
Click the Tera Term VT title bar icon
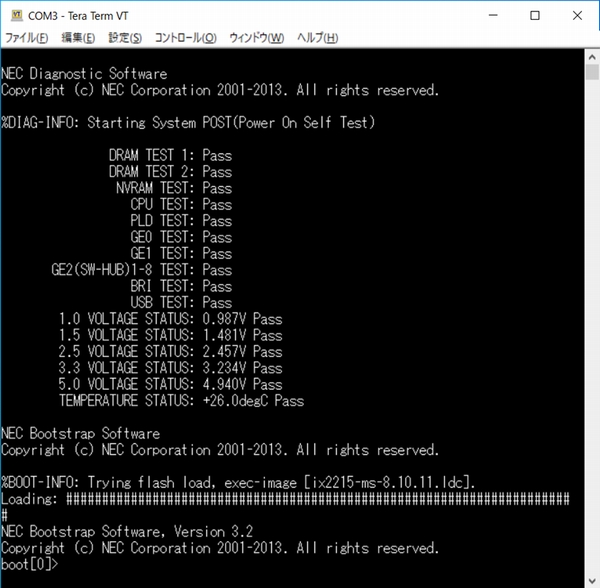pos(17,16)
